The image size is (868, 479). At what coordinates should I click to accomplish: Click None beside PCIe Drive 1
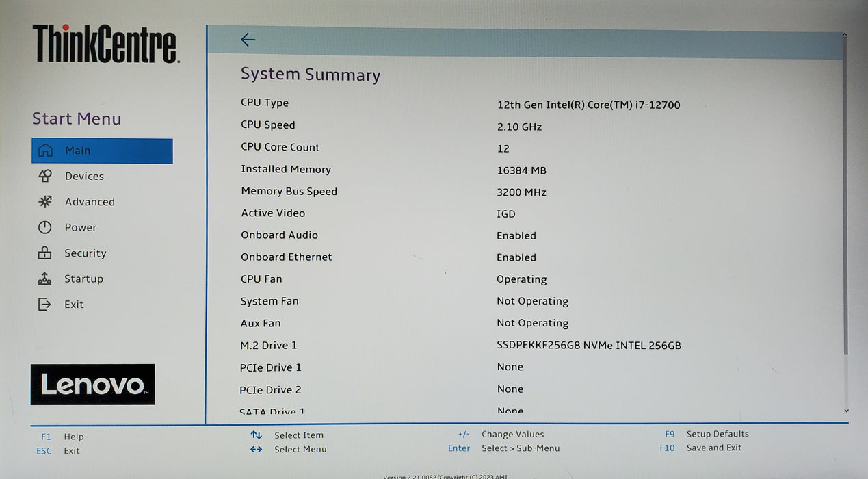(510, 367)
